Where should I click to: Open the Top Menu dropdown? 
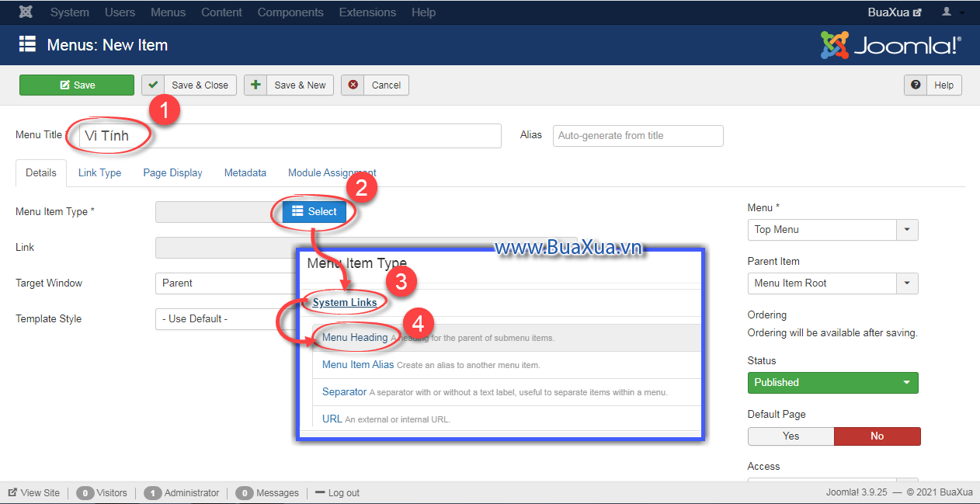(832, 230)
